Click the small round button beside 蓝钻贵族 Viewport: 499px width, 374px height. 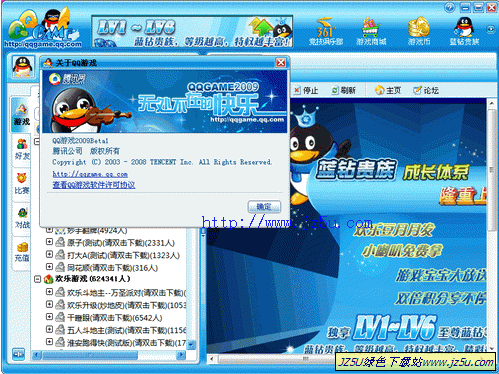[x=490, y=29]
